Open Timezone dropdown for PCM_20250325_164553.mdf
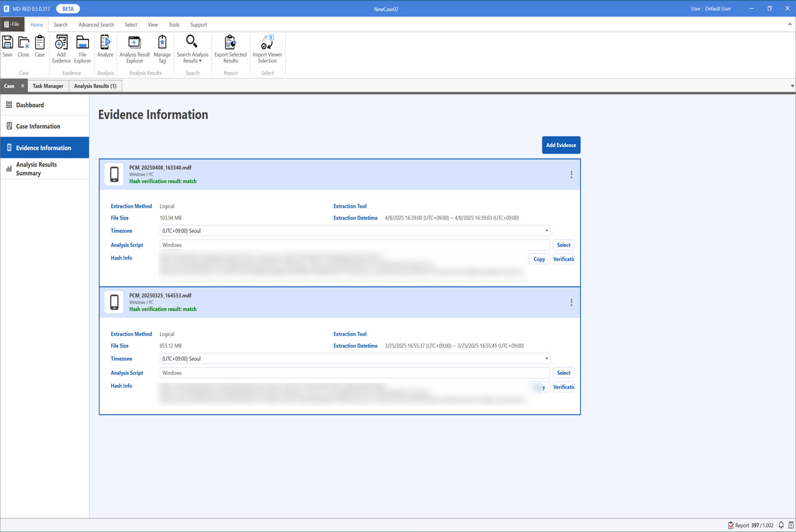Viewport: 796px width, 532px height. [x=355, y=359]
